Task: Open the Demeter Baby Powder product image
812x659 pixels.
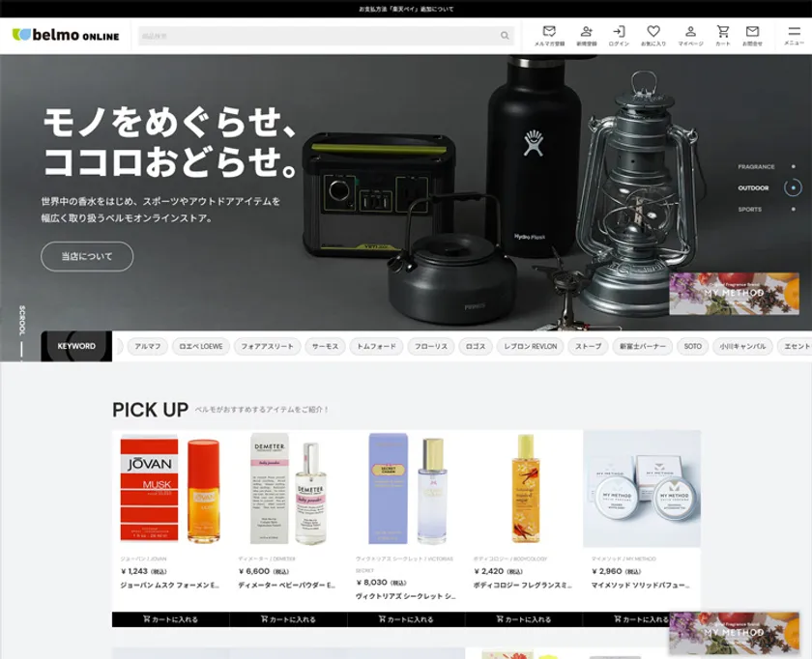Action: (288, 489)
